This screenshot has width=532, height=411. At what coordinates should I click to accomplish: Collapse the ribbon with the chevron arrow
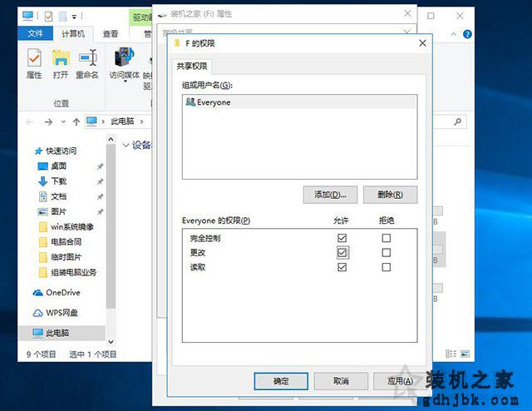coord(454,34)
